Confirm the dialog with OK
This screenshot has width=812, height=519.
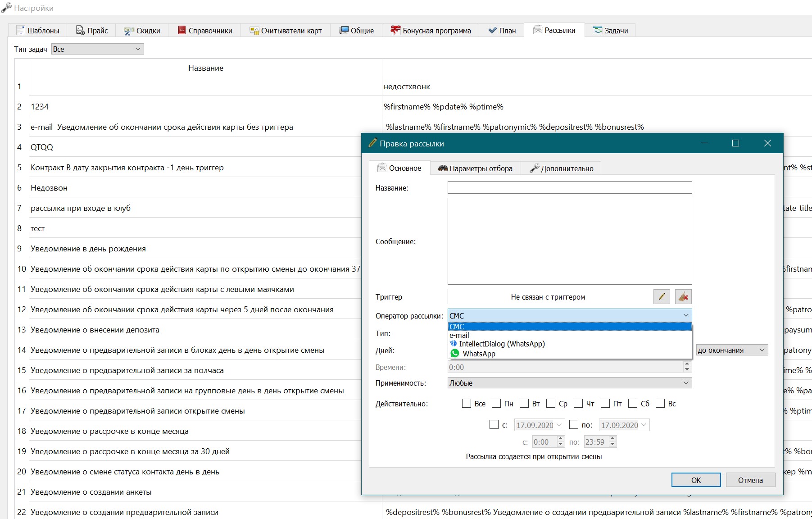696,480
